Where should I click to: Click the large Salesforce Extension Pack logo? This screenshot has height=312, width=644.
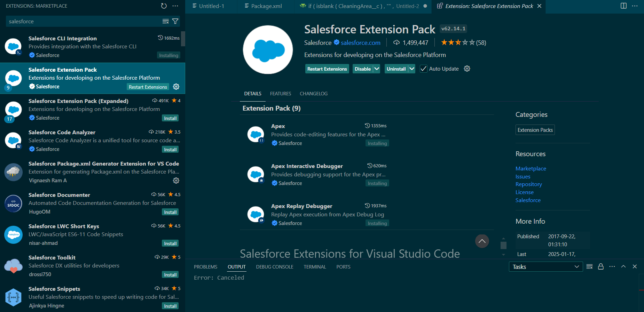pos(268,50)
